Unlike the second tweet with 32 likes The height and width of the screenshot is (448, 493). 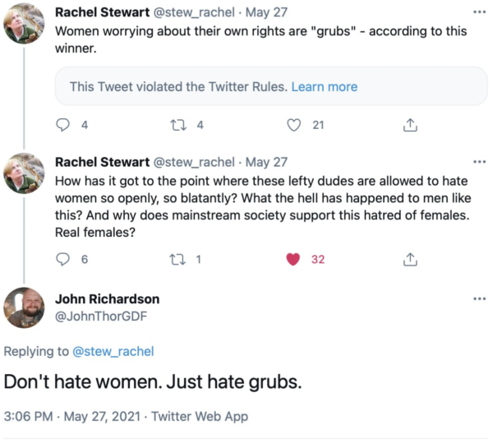pyautogui.click(x=293, y=259)
